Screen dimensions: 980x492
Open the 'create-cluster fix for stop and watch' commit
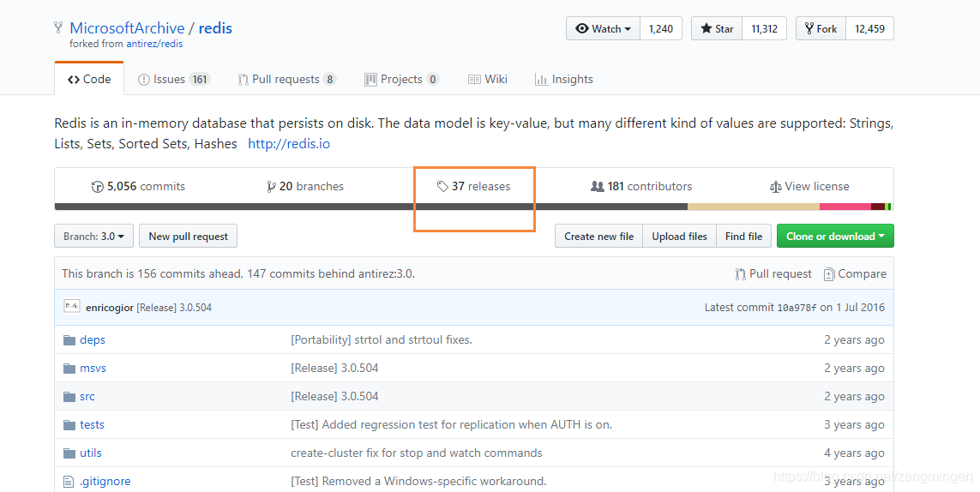pos(416,453)
